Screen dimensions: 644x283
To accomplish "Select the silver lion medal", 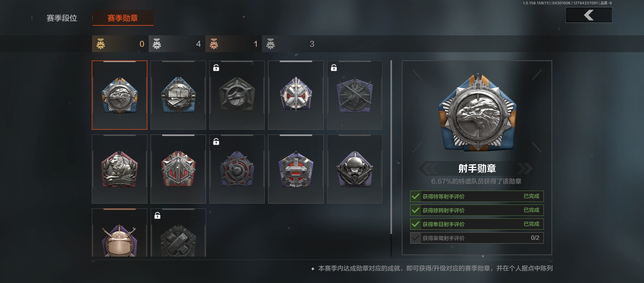I will (x=119, y=169).
